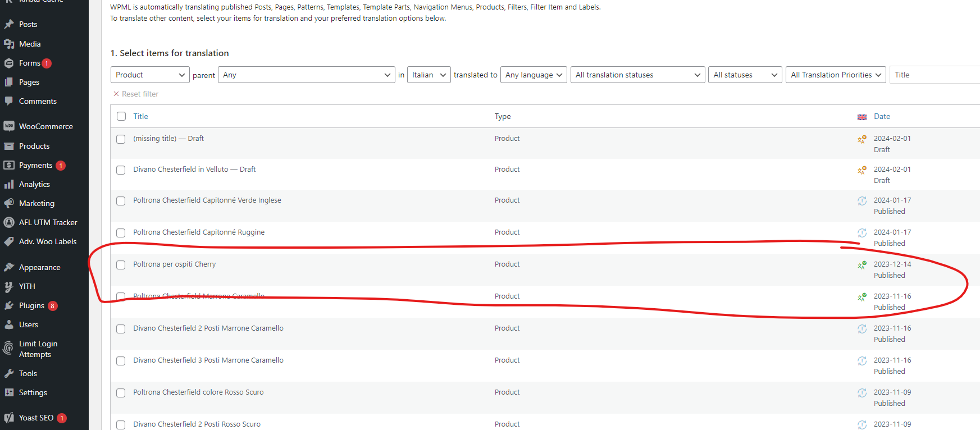Open the Posts menu
The image size is (980, 430).
pyautogui.click(x=28, y=24)
